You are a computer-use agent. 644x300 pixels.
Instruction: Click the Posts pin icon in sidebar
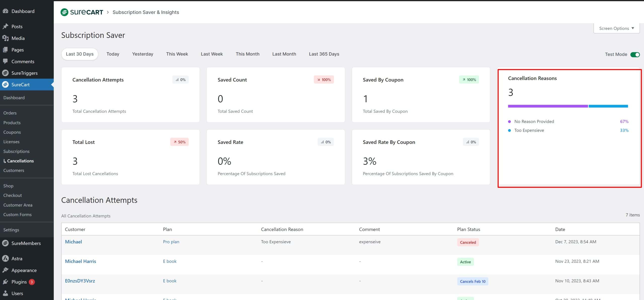(5, 26)
